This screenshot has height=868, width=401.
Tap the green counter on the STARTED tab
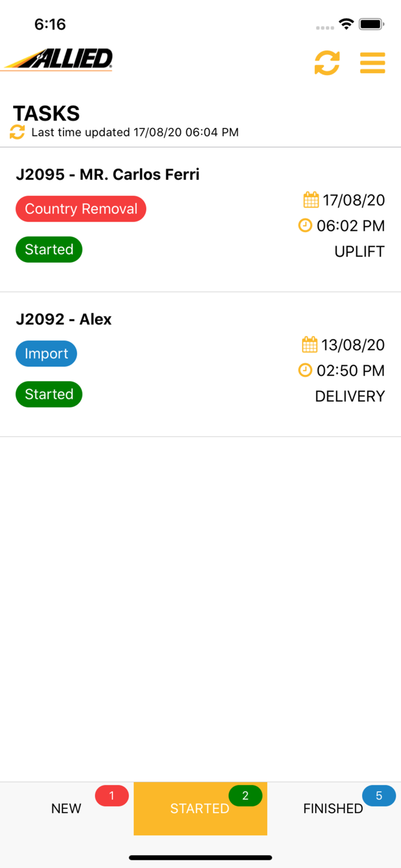coord(245,795)
